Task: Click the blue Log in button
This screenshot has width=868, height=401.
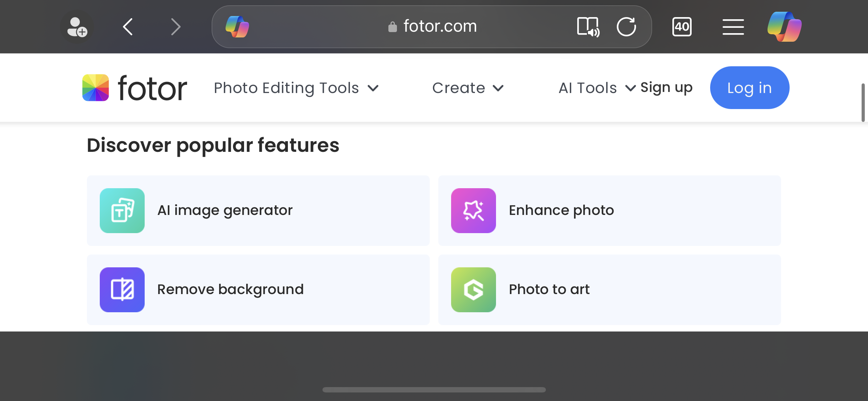Action: (750, 88)
